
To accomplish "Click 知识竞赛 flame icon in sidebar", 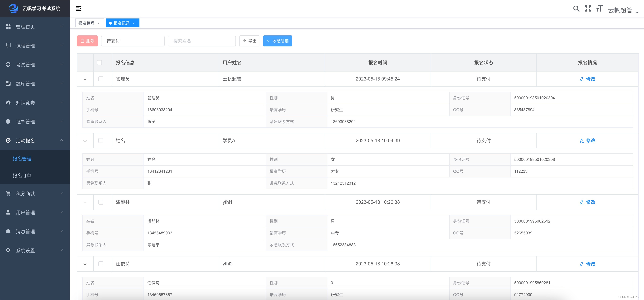I will [x=8, y=102].
